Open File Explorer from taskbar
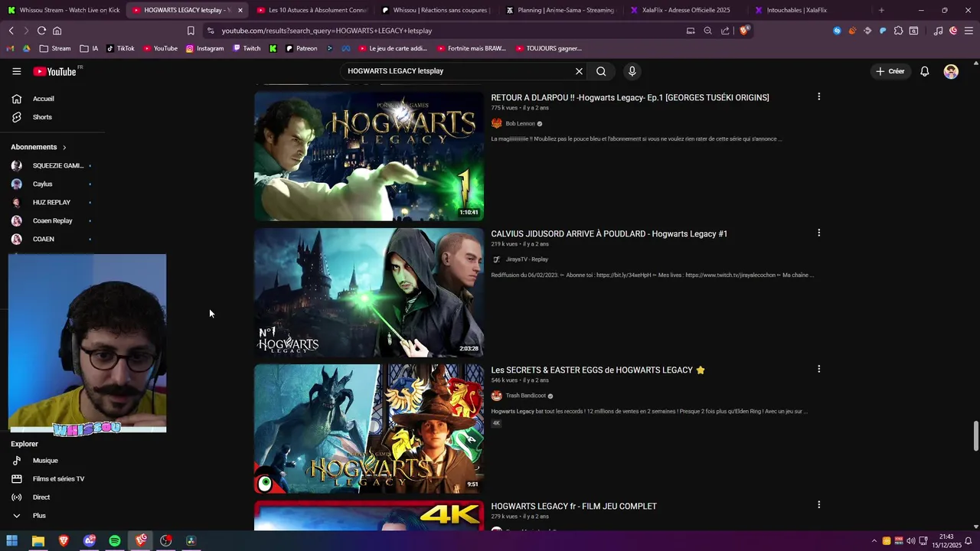980x551 pixels. pyautogui.click(x=38, y=541)
